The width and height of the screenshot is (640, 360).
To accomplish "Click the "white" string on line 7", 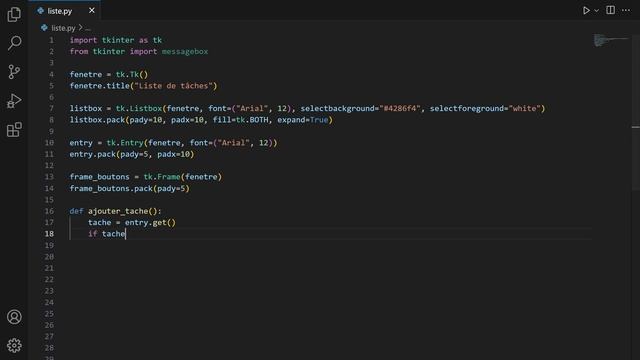I will pyautogui.click(x=524, y=109).
